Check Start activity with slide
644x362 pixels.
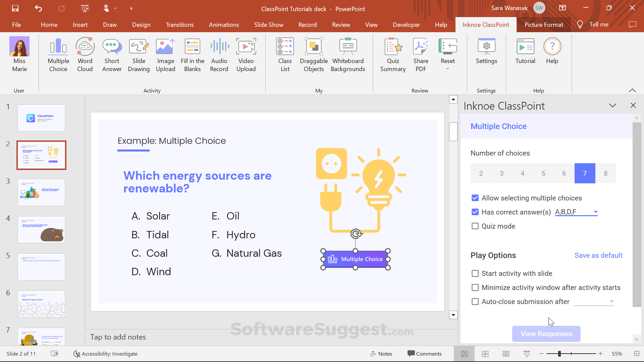pos(475,273)
